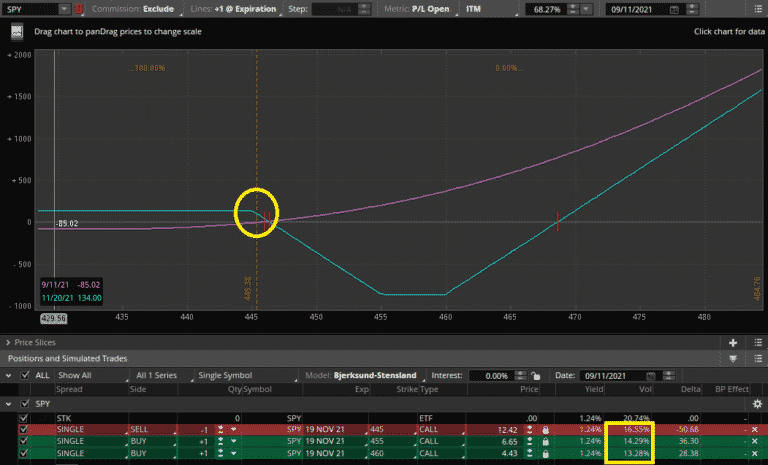The height and width of the screenshot is (465, 768).
Task: Uncheck the SELL 445 CALL trade checkbox
Action: click(25, 428)
